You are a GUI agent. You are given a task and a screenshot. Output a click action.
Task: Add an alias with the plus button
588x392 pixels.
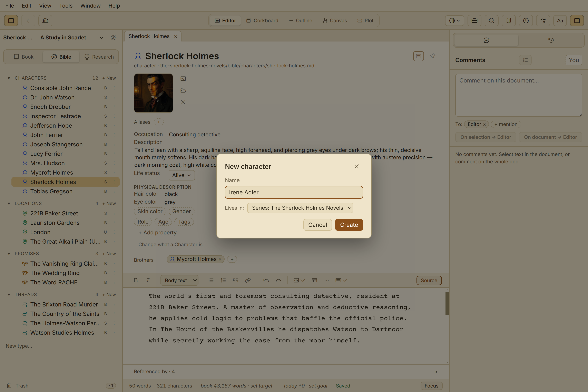(x=159, y=122)
